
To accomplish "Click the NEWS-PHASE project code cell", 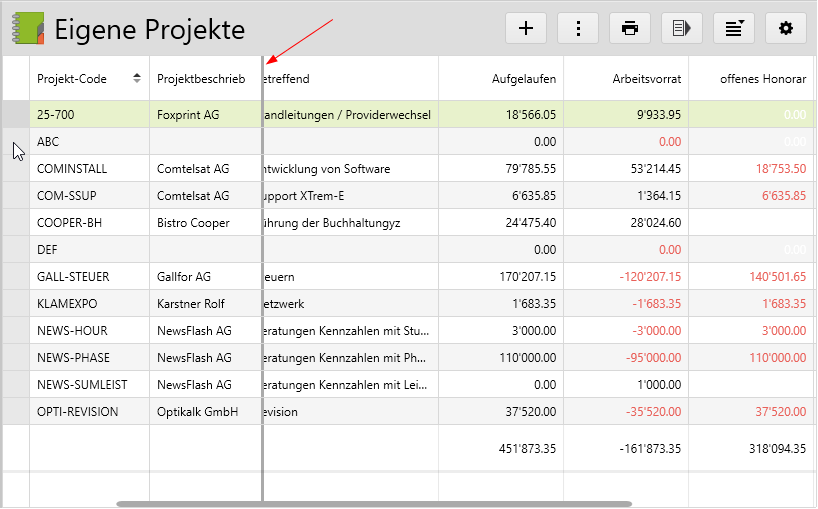I will coord(73,358).
